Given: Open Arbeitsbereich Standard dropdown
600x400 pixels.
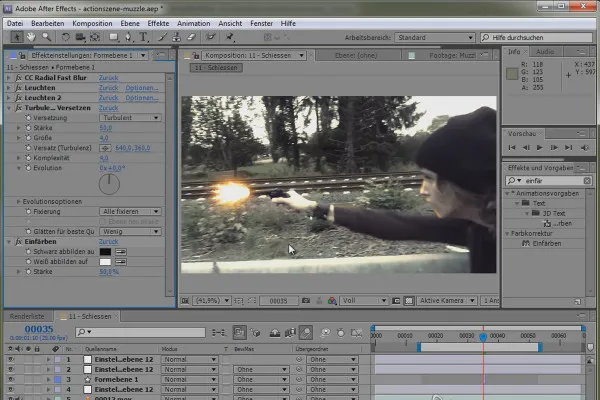Looking at the screenshot, I should (435, 38).
